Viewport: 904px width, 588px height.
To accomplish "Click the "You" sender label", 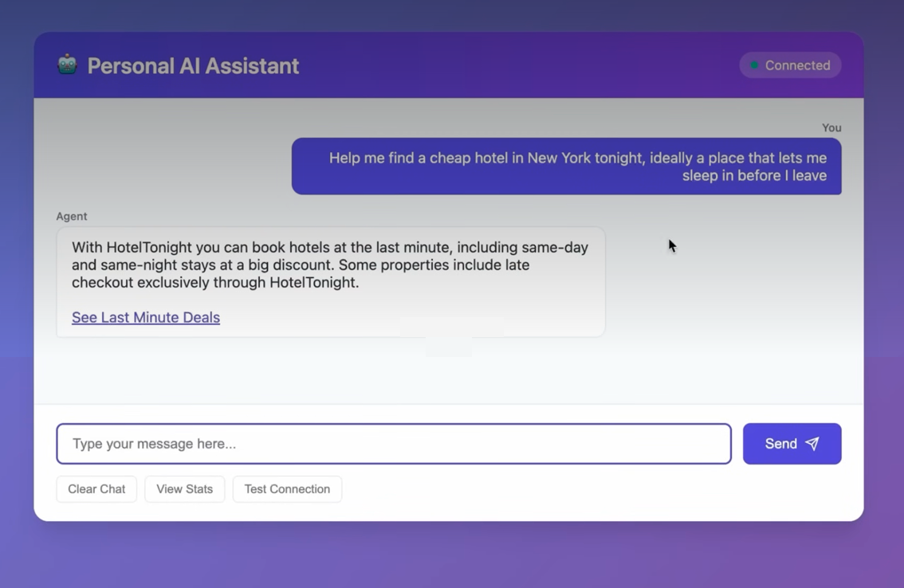I will 831,127.
